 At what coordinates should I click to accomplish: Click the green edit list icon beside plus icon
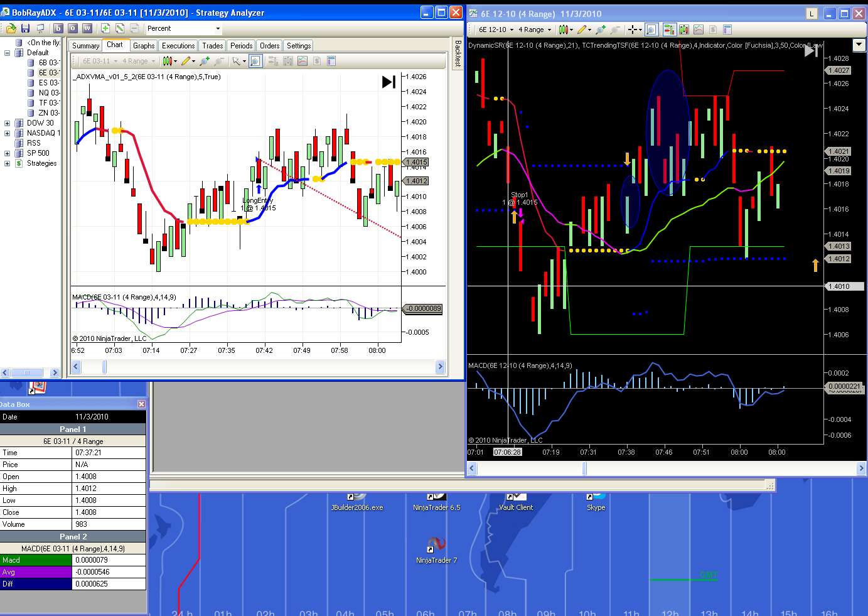[x=120, y=28]
